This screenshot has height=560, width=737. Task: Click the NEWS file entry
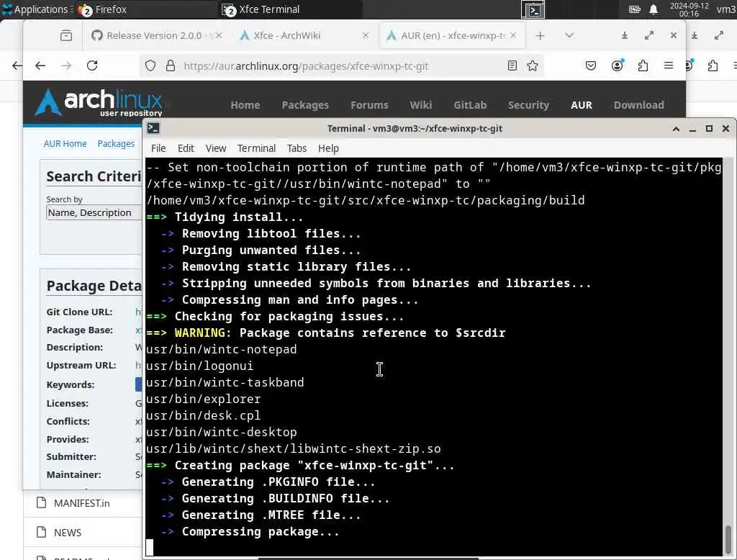[68, 533]
